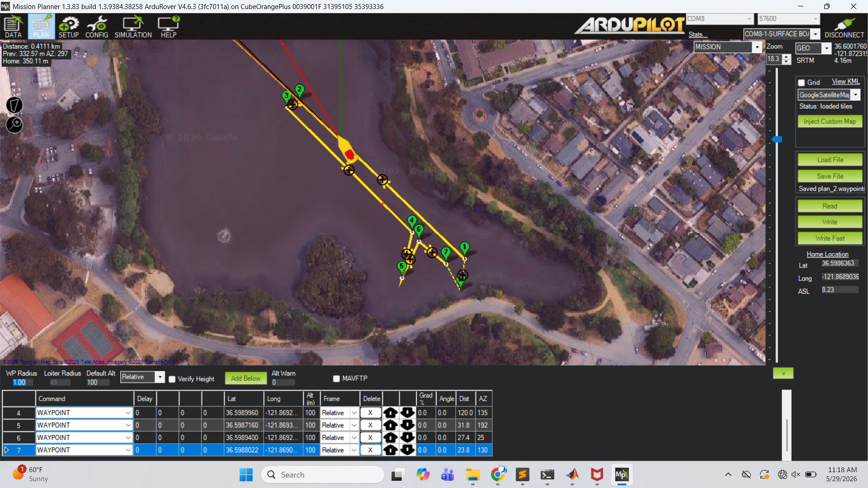The height and width of the screenshot is (488, 868).
Task: Open the CONFIG screen
Action: click(x=97, y=27)
